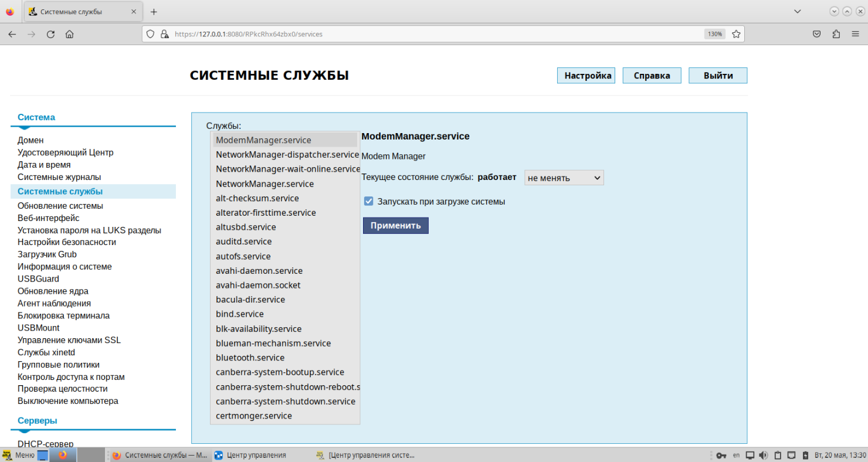
Task: Click the shield tracking protection icon
Action: pos(150,34)
